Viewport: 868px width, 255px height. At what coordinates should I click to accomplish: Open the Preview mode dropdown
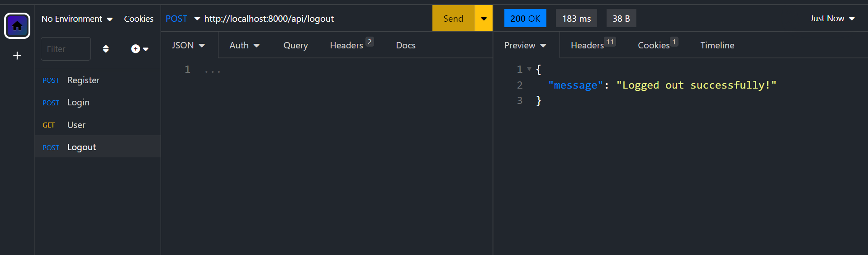point(525,45)
